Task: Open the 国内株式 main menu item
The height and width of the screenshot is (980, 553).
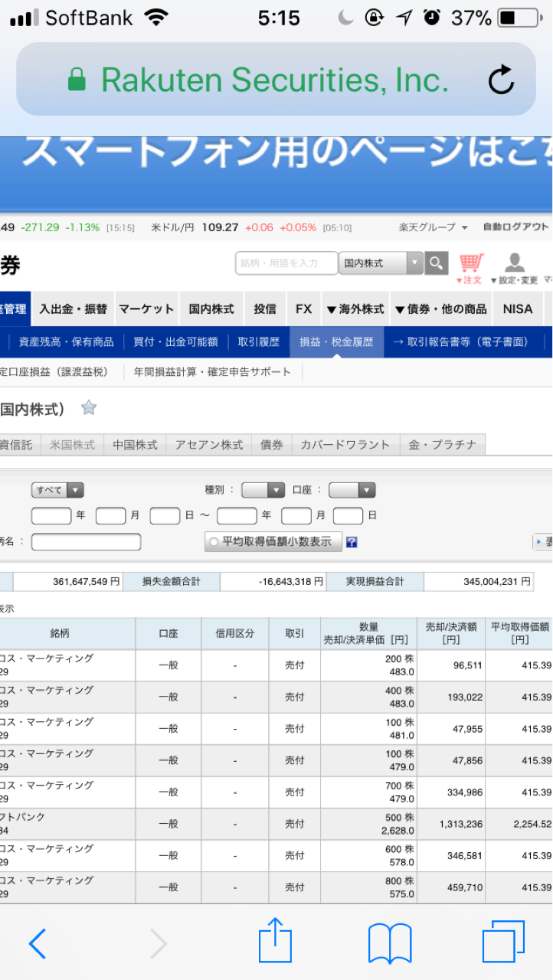Action: point(211,309)
